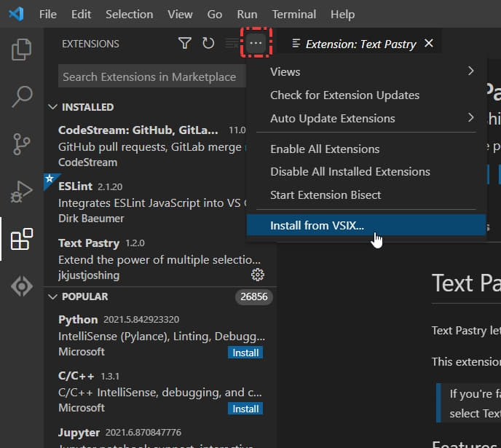The height and width of the screenshot is (448, 501).
Task: Expand Auto Update Extensions submenu arrow
Action: pos(470,117)
